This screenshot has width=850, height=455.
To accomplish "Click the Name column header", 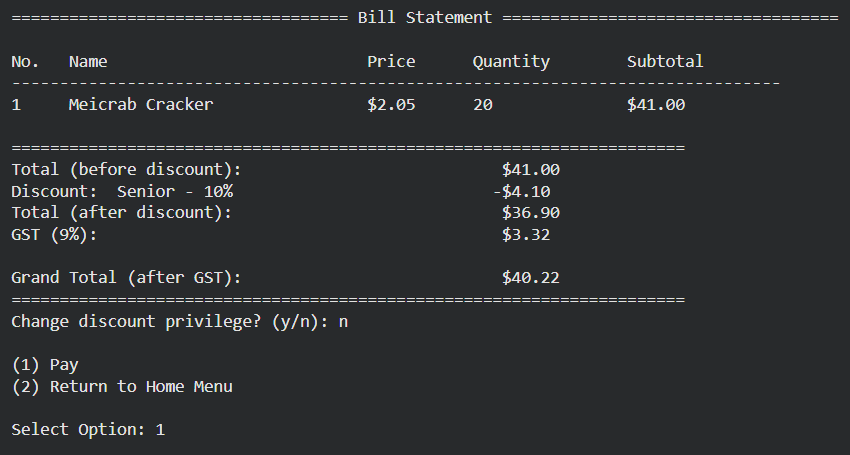I will click(88, 61).
